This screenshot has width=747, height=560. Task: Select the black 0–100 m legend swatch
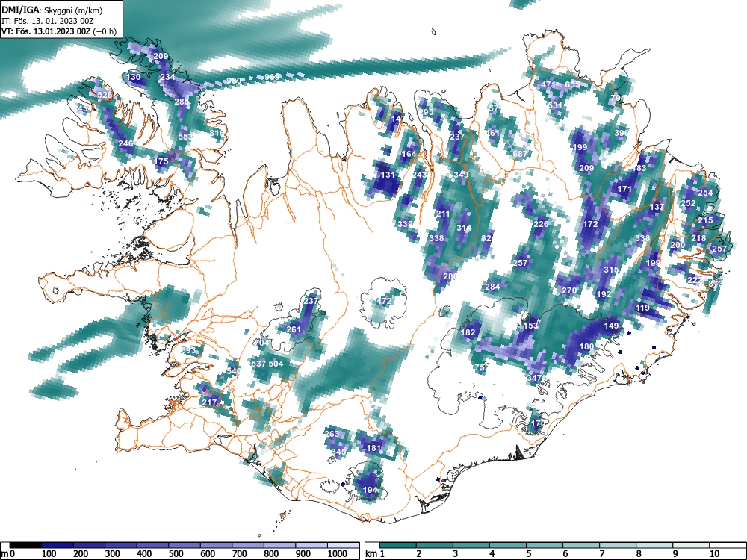pos(25,545)
